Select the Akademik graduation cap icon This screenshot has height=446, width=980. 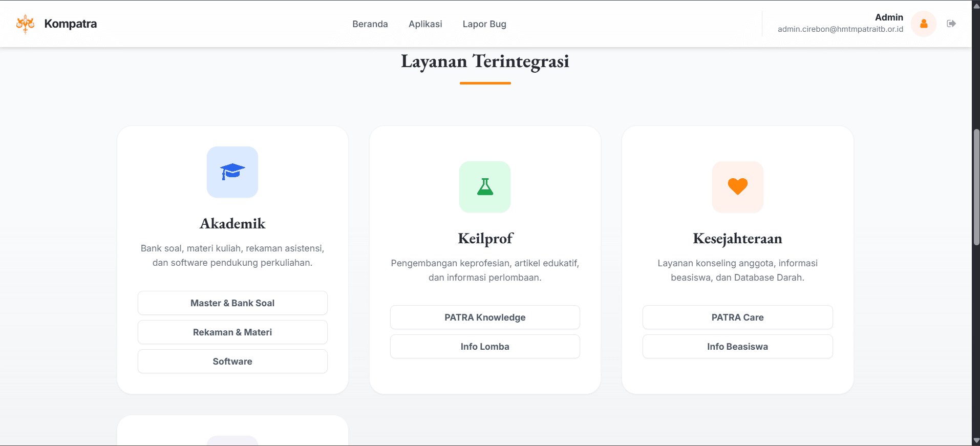(232, 172)
